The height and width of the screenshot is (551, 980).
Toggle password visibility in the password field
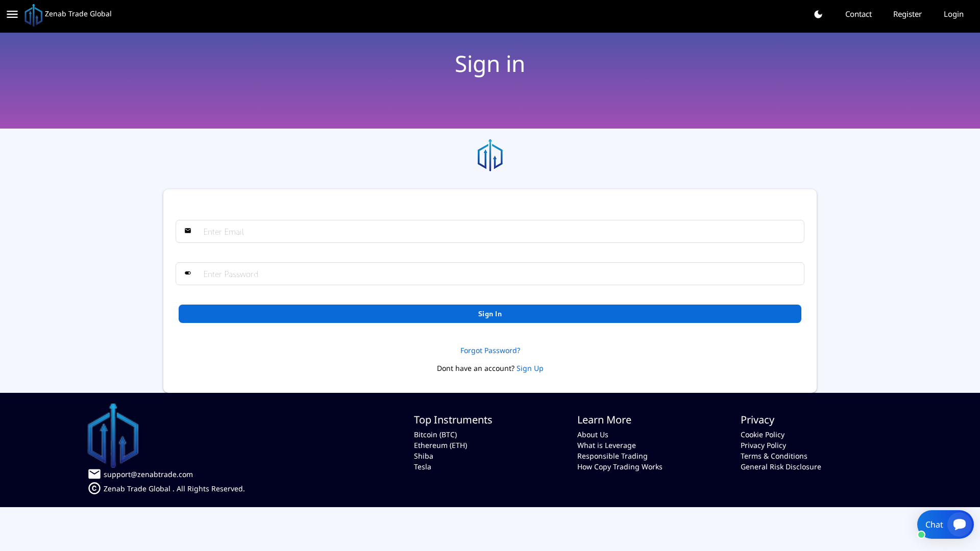(x=188, y=273)
